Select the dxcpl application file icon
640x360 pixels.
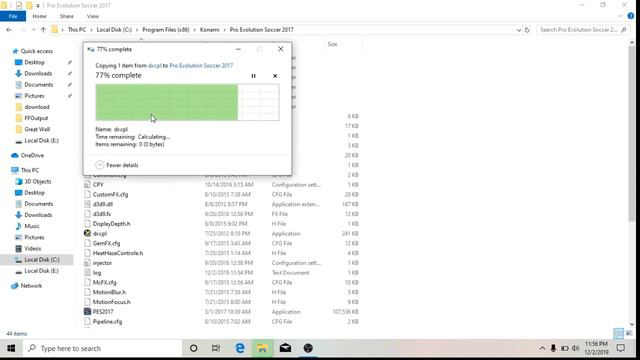coord(87,233)
